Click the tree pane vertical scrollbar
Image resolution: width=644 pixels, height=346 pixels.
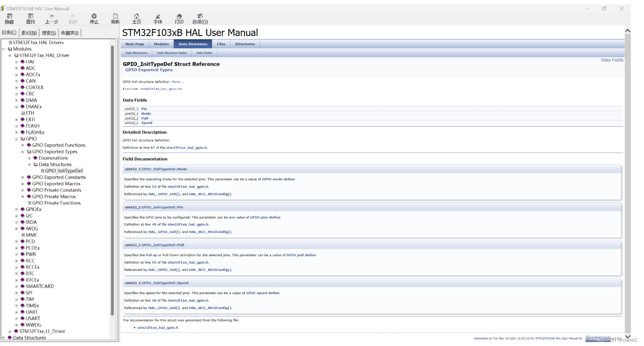click(113, 180)
